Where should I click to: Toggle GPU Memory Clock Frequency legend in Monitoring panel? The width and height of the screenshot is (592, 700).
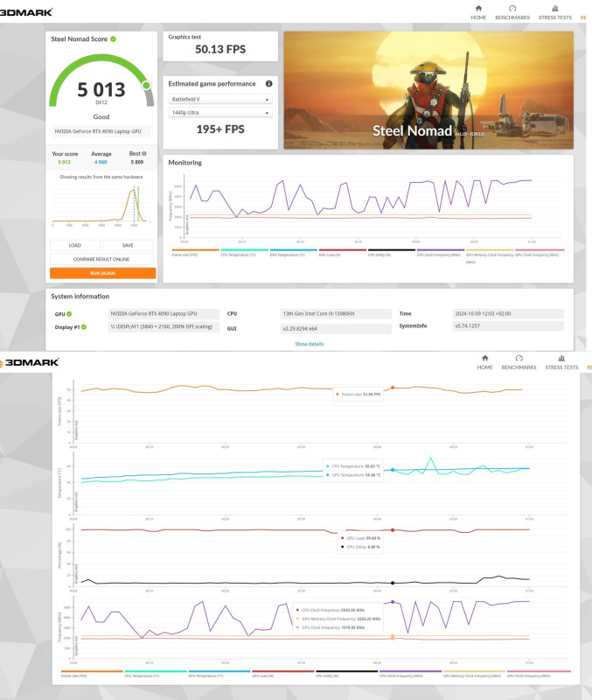[x=490, y=255]
